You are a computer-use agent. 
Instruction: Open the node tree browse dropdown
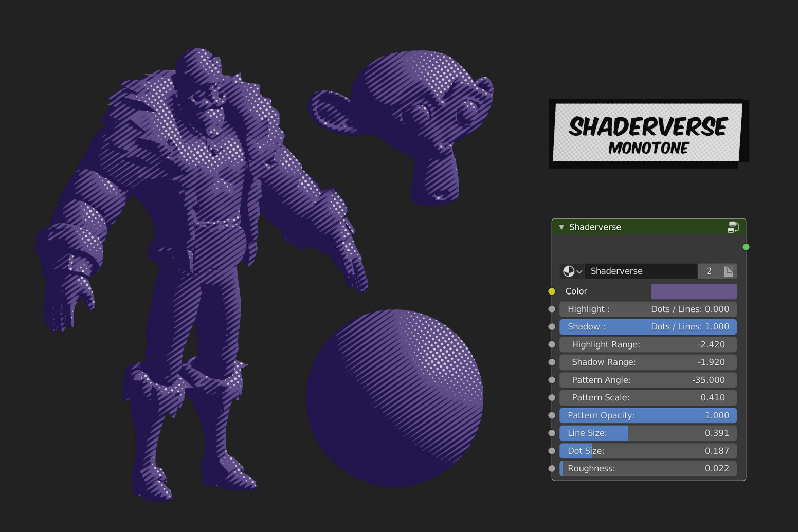point(572,271)
